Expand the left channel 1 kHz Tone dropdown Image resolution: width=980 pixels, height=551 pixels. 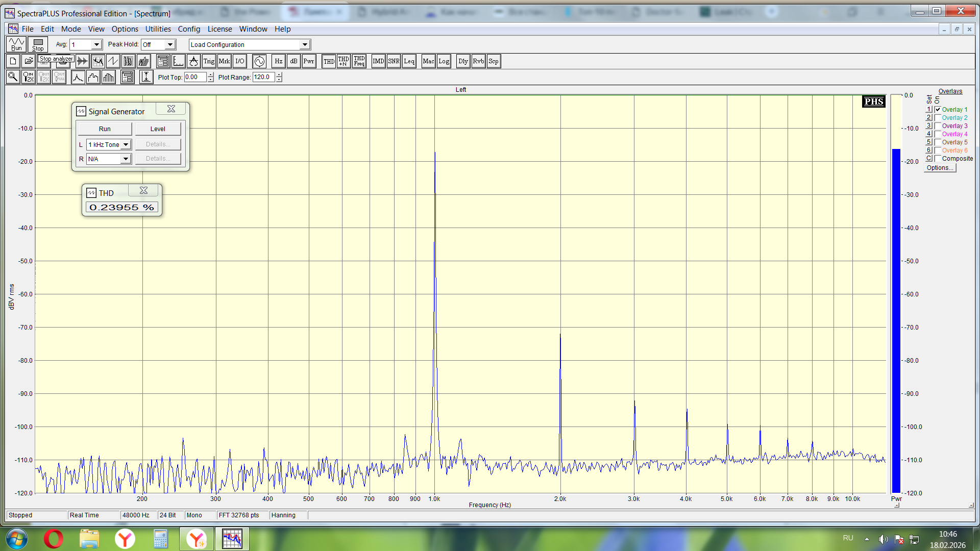click(126, 145)
